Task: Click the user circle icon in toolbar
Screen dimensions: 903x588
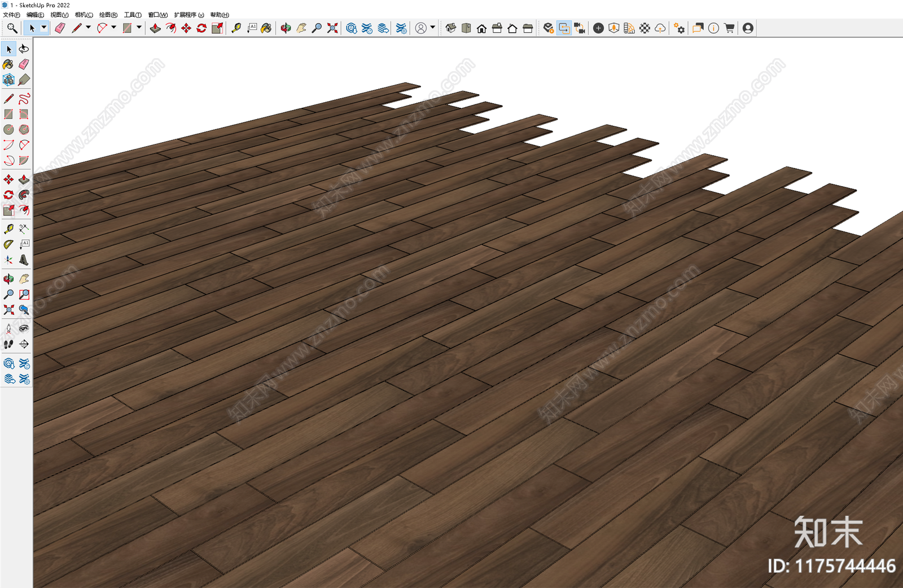Action: (x=421, y=28)
